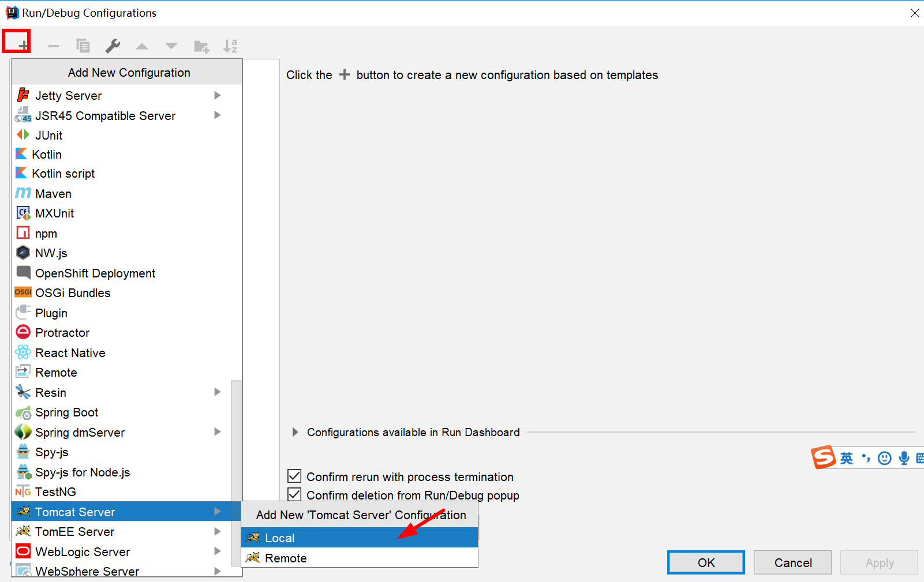
Task: Expand the Spring dmServer submenu arrow
Action: [218, 431]
